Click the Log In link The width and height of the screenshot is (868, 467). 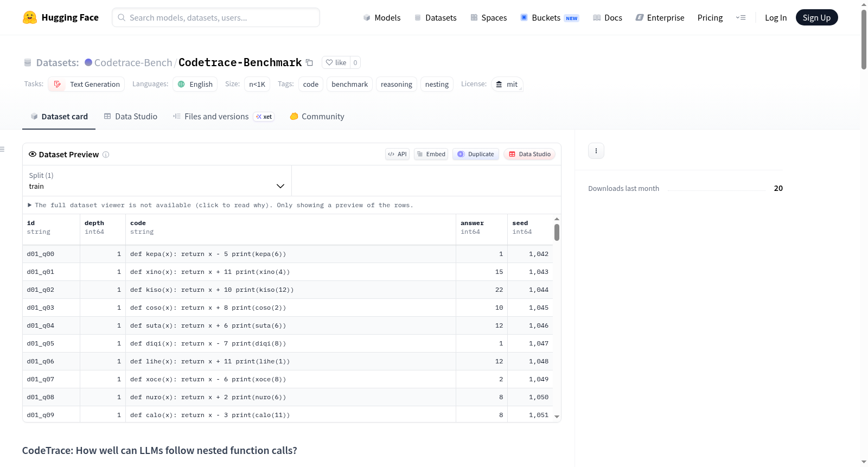[x=776, y=17]
